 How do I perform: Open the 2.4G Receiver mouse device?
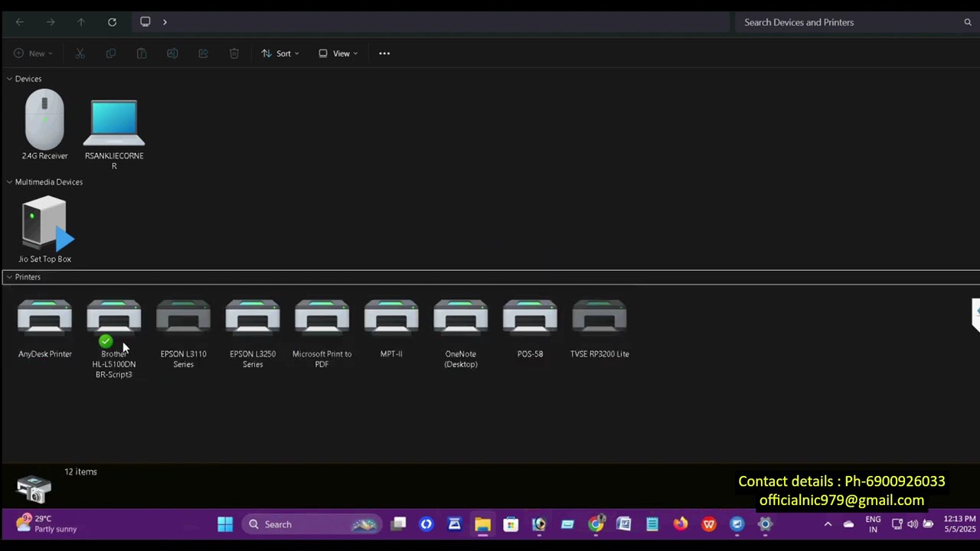(44, 126)
